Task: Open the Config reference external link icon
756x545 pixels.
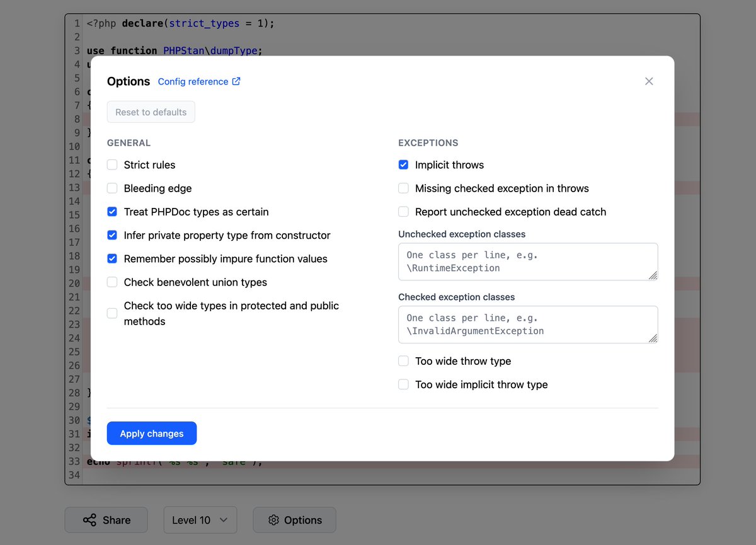Action: coord(236,81)
